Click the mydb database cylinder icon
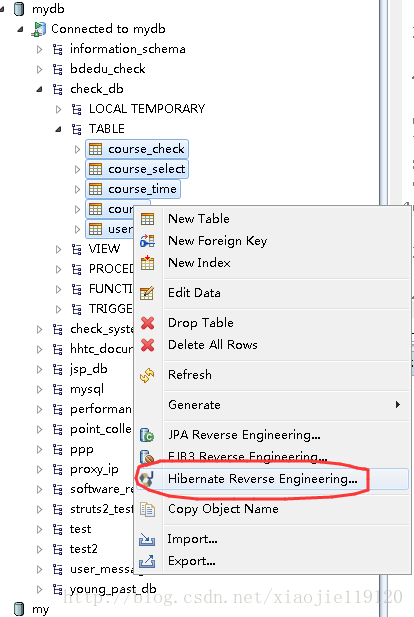 pos(19,9)
